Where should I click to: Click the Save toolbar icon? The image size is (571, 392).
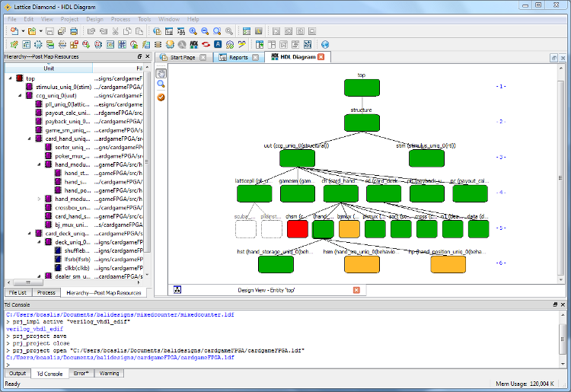(x=49, y=31)
